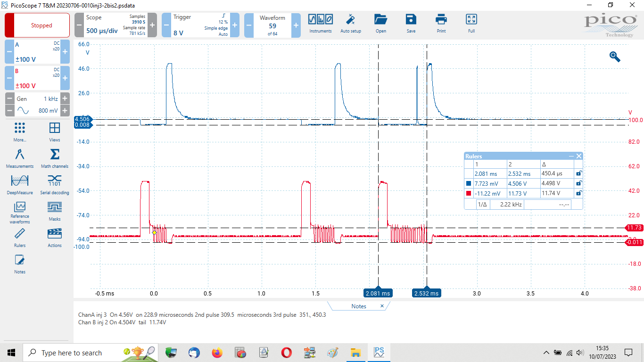Click the zoom magnifier on graph

[x=615, y=57]
